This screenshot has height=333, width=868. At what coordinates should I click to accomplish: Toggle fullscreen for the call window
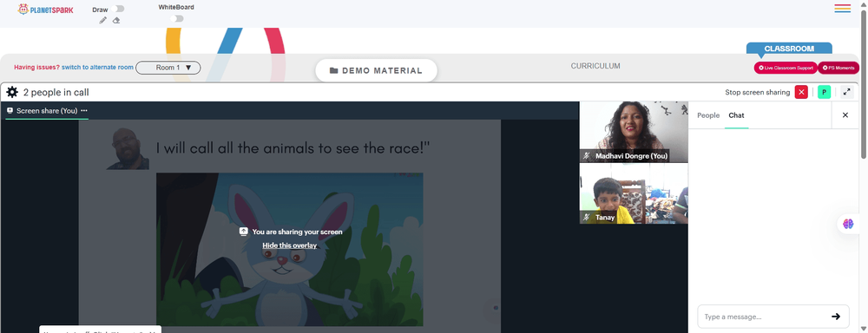[847, 93]
